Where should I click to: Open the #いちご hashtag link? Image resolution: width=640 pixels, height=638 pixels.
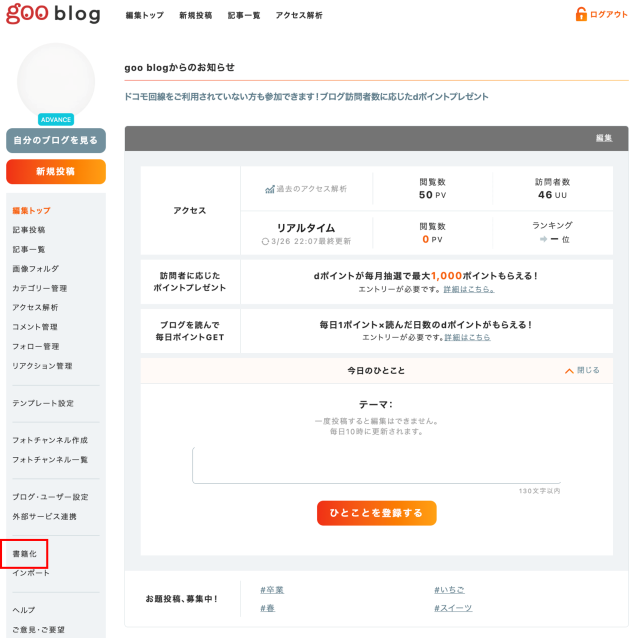coord(449,590)
